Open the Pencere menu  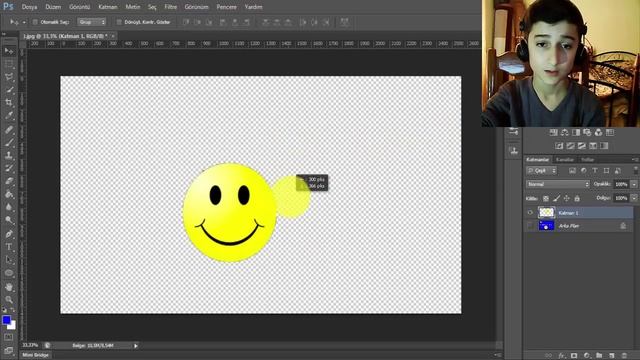click(x=227, y=7)
